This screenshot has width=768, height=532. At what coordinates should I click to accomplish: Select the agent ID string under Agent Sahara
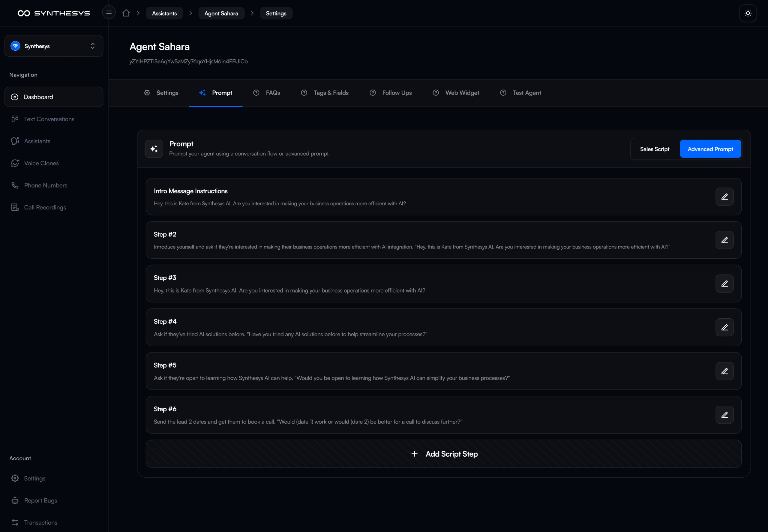coord(189,61)
